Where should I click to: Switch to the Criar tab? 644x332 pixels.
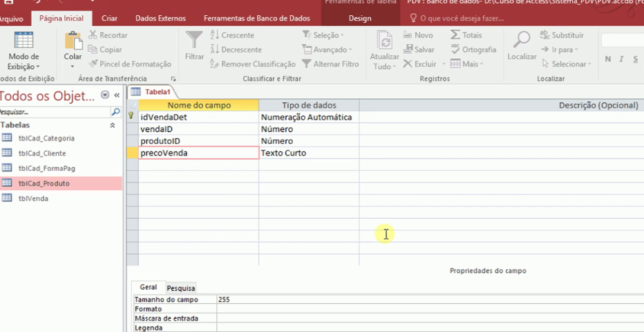pos(109,19)
